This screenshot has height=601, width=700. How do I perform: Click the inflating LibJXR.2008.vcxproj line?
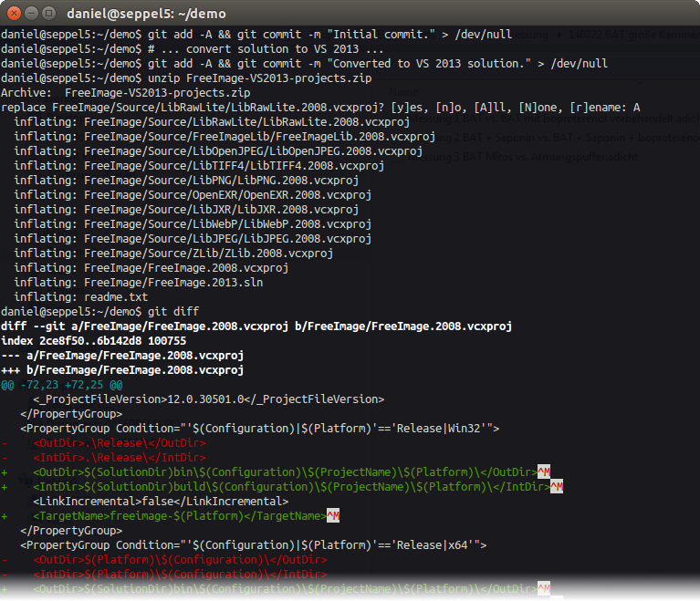coord(186,209)
